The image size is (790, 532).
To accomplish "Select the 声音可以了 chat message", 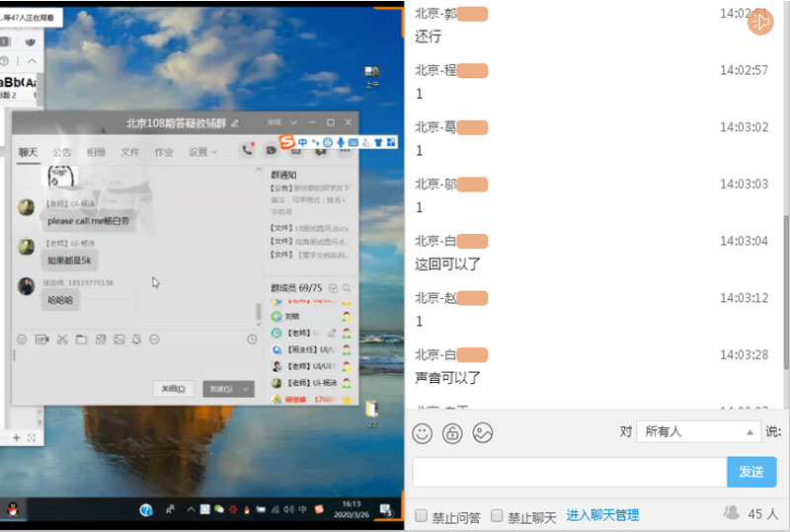I will tap(447, 378).
